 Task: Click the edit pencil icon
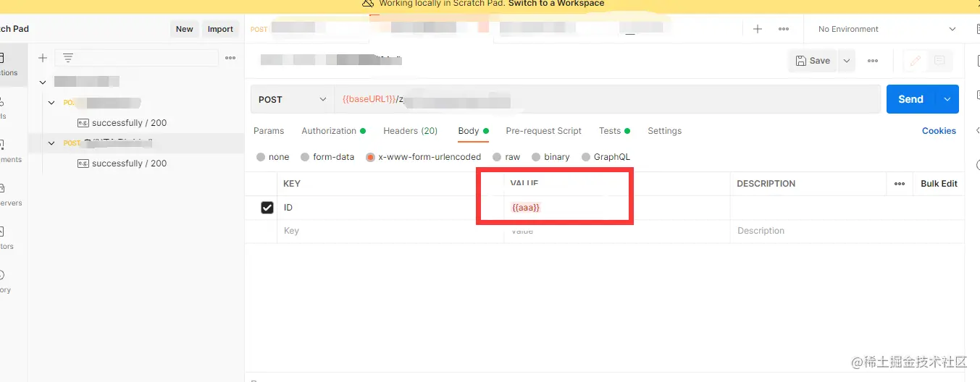point(916,61)
